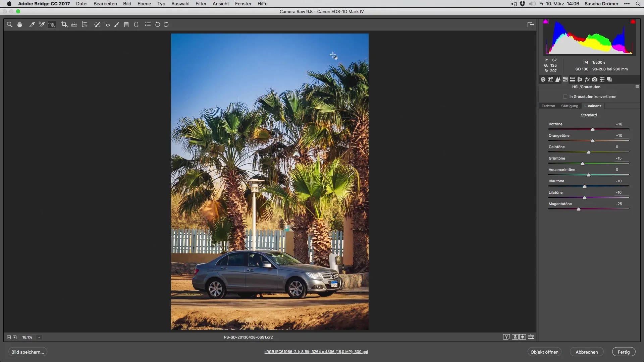Open workflow options sRGB link

tap(316, 352)
